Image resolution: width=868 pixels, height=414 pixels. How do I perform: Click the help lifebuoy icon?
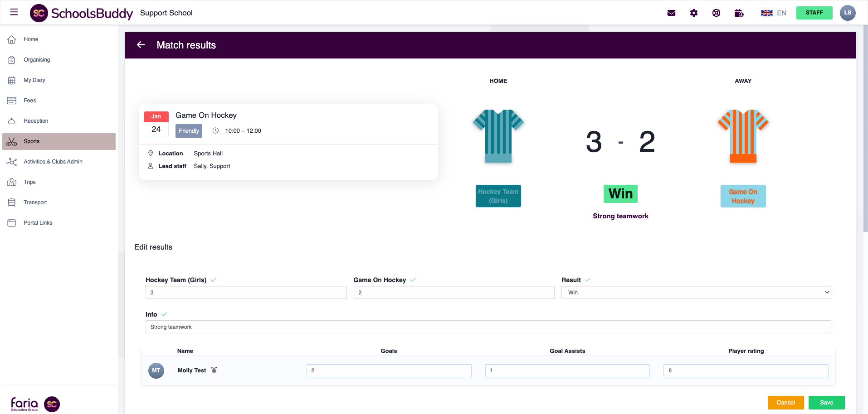pos(716,13)
